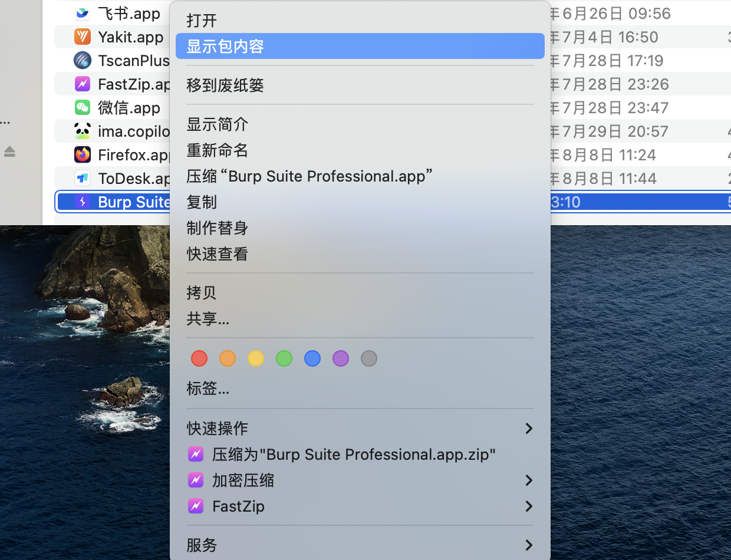
Task: Apply the green tag color
Action: (284, 358)
